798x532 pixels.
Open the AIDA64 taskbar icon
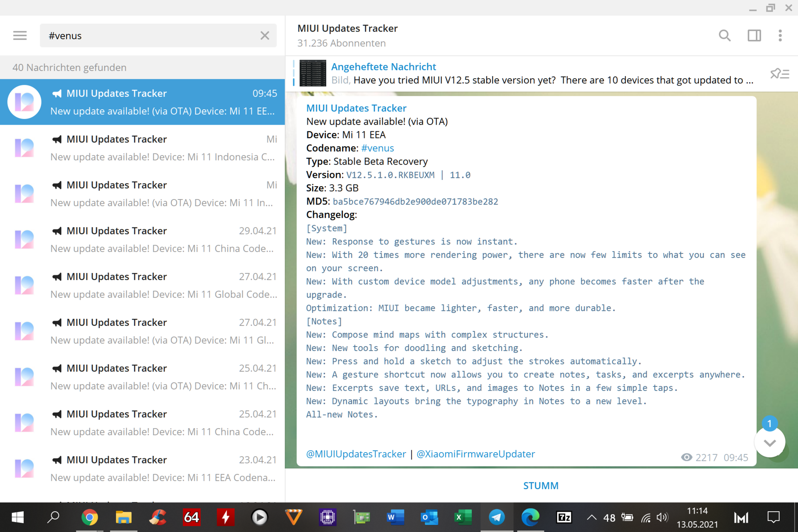click(192, 517)
